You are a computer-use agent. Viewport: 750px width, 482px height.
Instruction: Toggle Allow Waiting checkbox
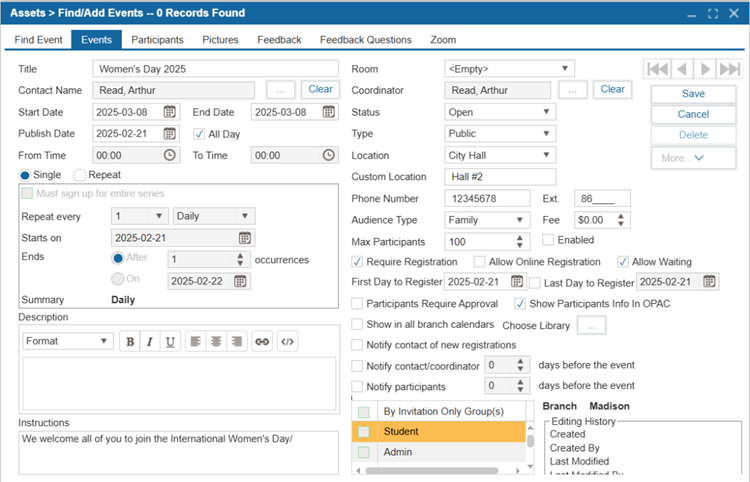(x=622, y=262)
